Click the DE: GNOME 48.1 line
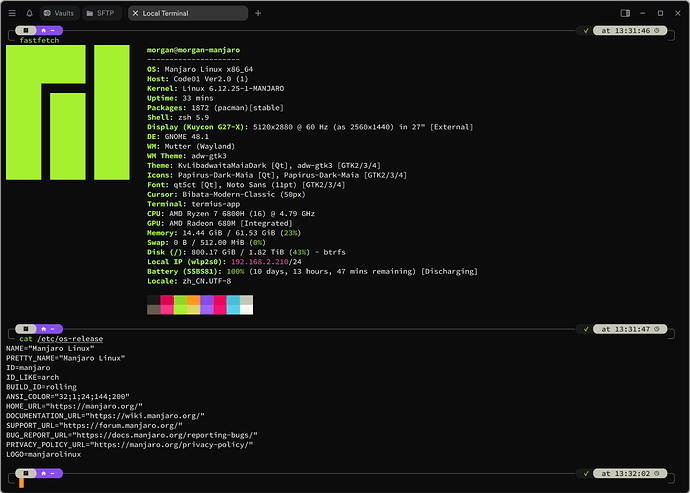 pyautogui.click(x=178, y=137)
